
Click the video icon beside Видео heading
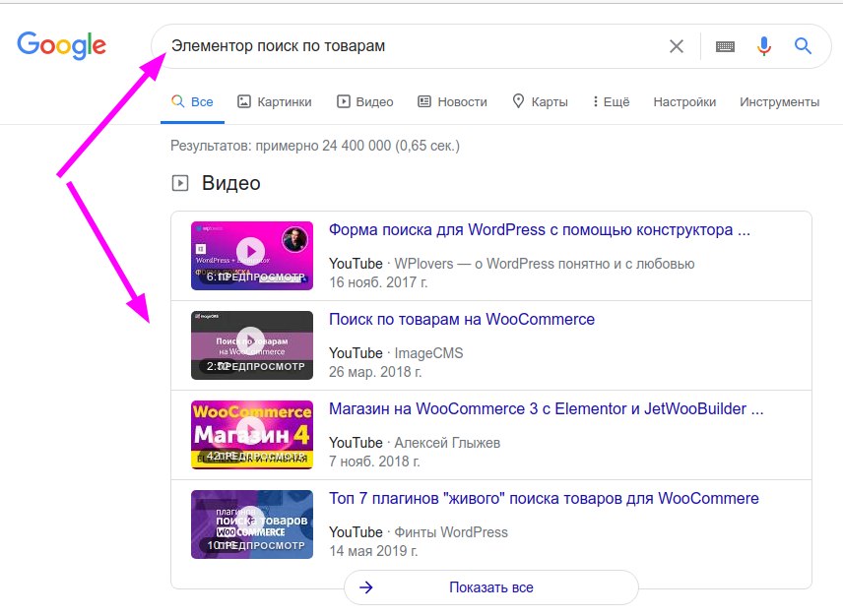click(180, 183)
